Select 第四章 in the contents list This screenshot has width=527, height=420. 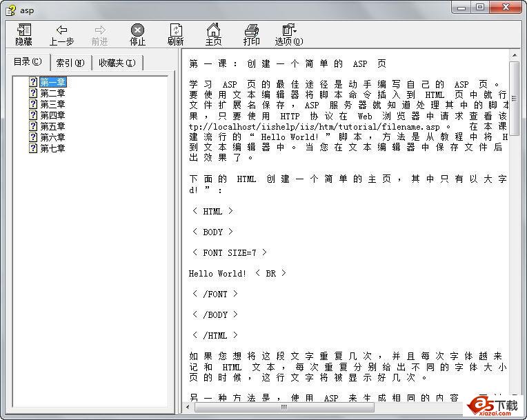click(x=53, y=115)
